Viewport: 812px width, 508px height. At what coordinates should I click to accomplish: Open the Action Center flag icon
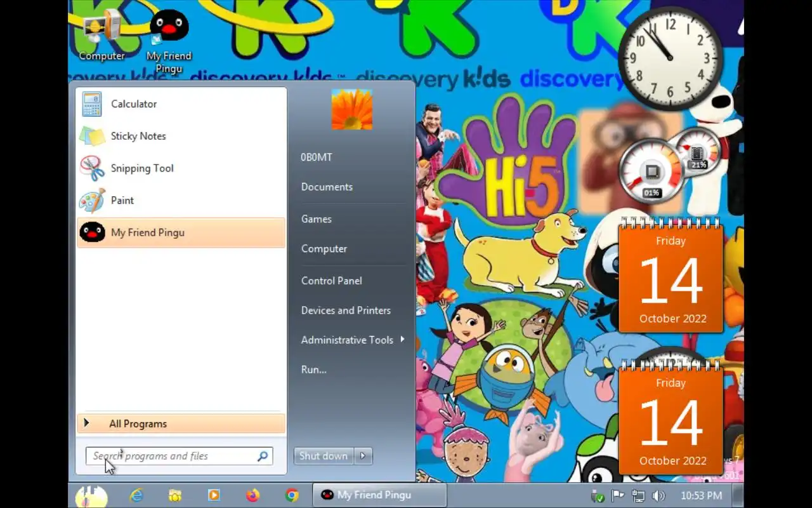pyautogui.click(x=617, y=496)
